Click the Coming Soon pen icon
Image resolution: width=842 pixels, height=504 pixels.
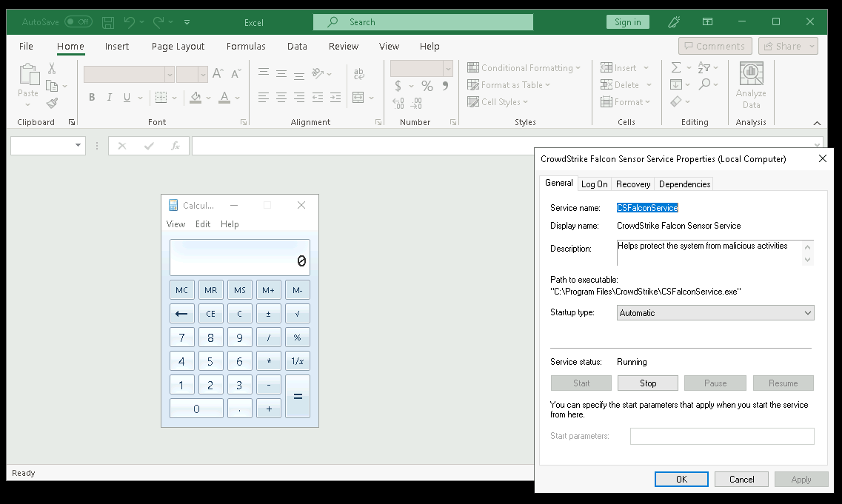(x=674, y=22)
